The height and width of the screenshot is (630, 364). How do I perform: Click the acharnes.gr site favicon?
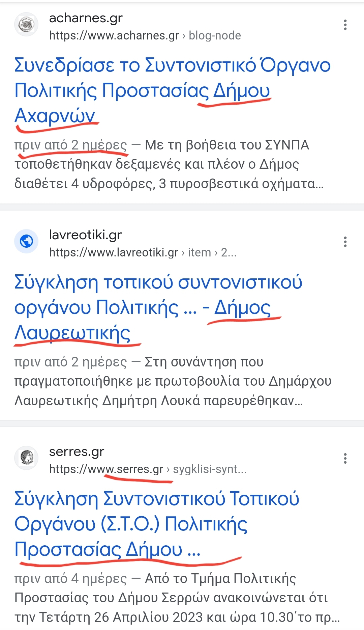click(x=26, y=25)
